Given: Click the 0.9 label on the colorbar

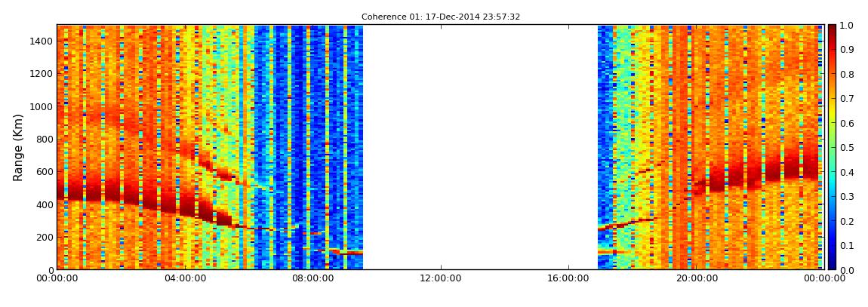Looking at the screenshot, I should pyautogui.click(x=848, y=49).
